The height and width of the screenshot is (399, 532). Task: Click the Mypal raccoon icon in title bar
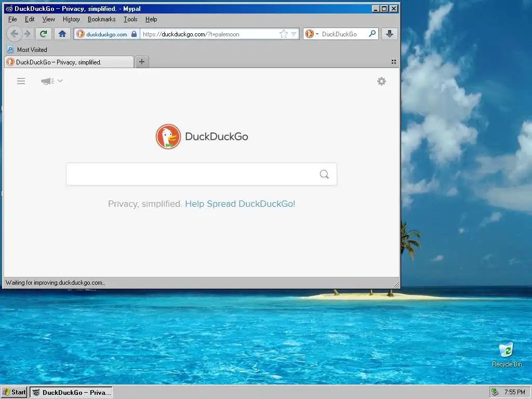(x=9, y=8)
